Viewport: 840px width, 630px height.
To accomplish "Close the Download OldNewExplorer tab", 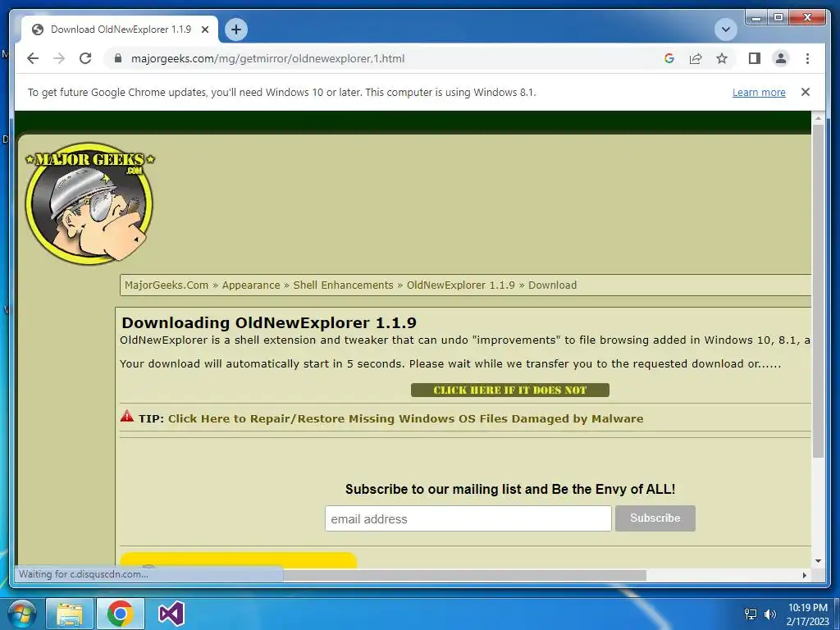I will tap(204, 30).
